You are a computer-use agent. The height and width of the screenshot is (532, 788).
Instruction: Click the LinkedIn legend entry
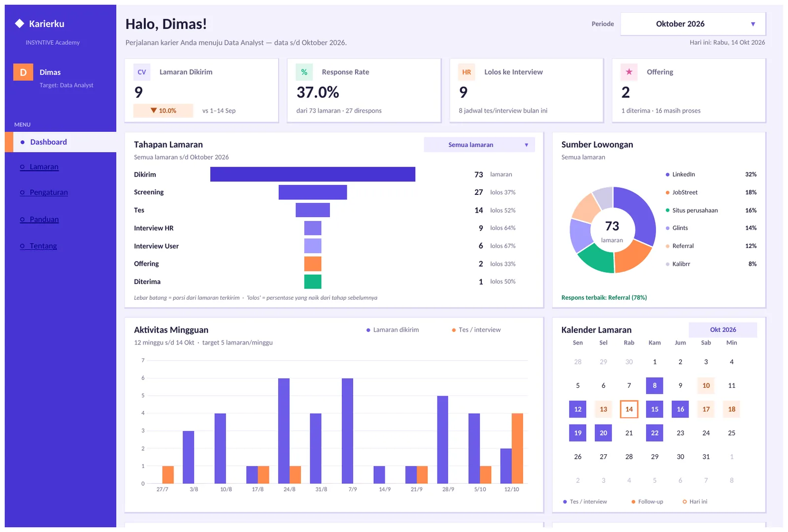pos(711,175)
